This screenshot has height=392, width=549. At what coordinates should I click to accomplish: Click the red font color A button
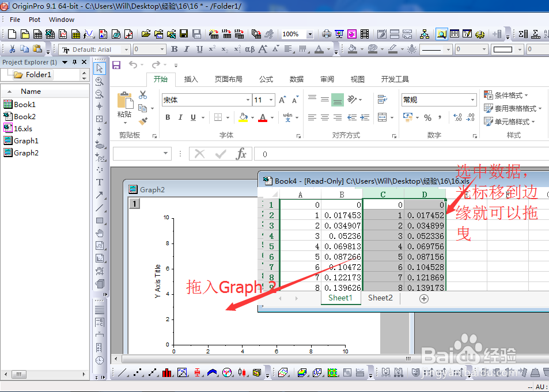click(263, 117)
